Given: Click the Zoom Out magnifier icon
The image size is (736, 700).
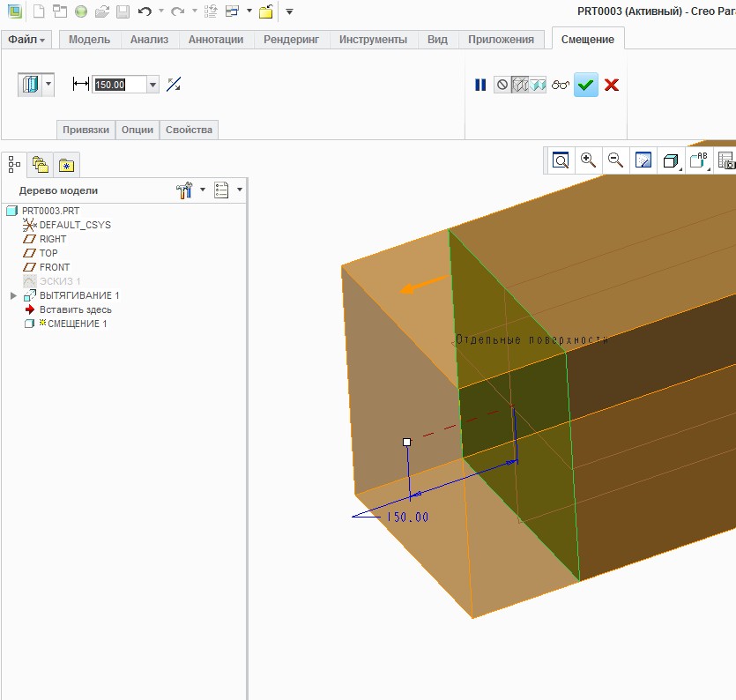Looking at the screenshot, I should pos(615,160).
